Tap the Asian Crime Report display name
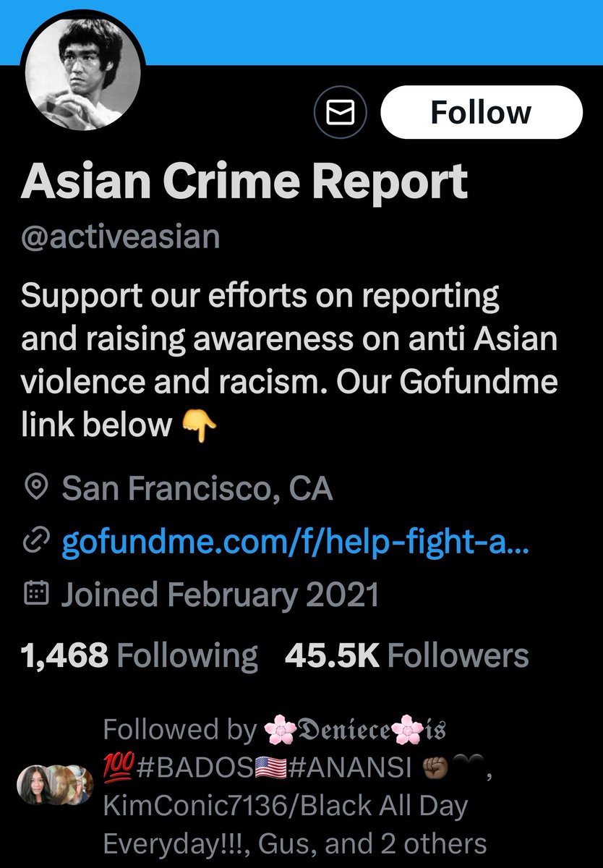Viewport: 603px width, 868px height. [244, 181]
